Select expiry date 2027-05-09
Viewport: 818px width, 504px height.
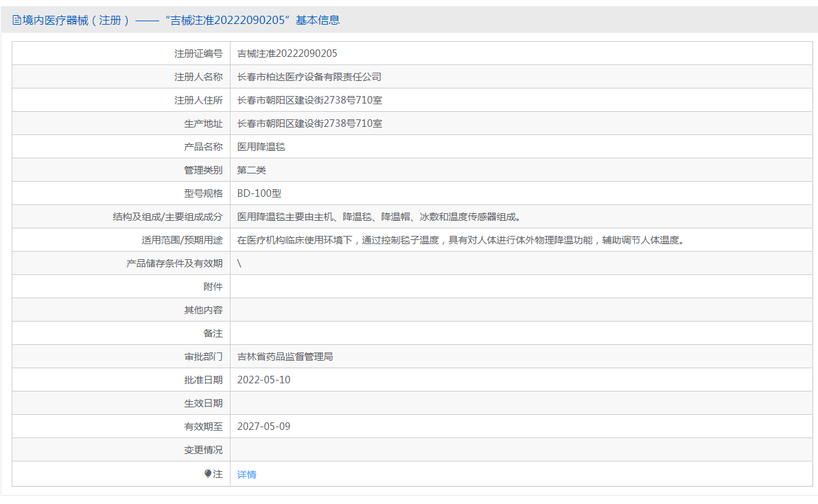click(x=264, y=427)
